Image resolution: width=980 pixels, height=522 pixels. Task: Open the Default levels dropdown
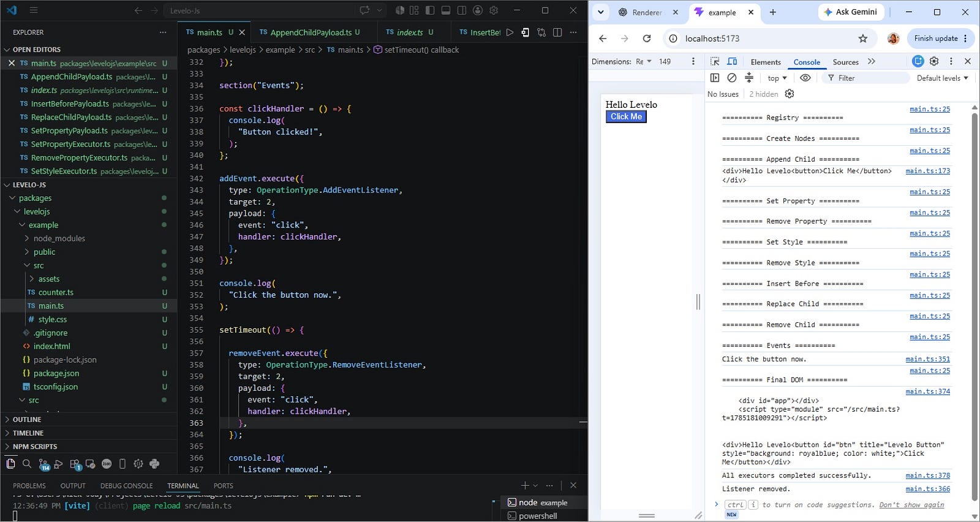pyautogui.click(x=943, y=78)
